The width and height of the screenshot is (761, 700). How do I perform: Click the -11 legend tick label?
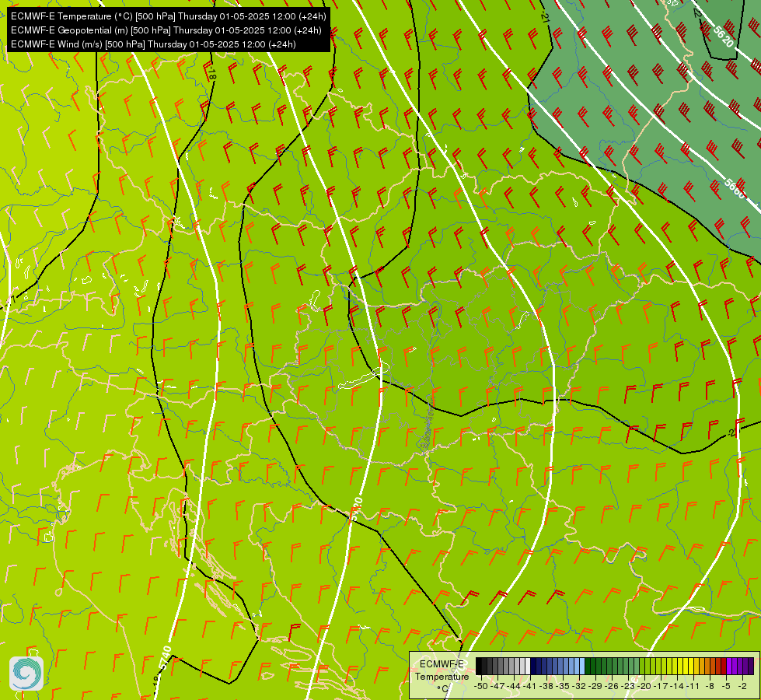(x=693, y=687)
